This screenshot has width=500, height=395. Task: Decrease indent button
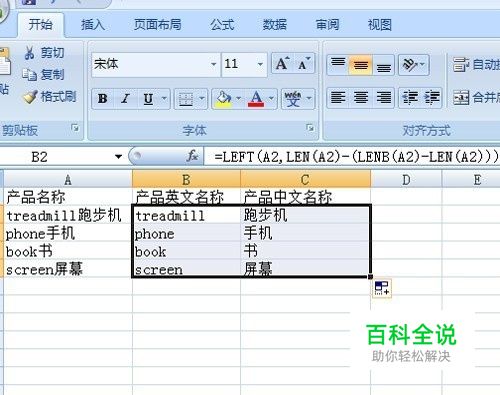click(410, 98)
